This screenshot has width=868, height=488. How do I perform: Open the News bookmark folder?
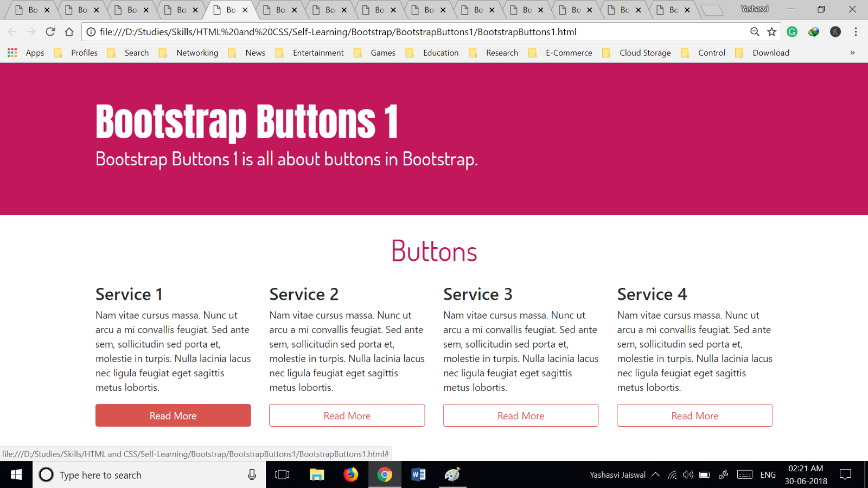click(247, 53)
